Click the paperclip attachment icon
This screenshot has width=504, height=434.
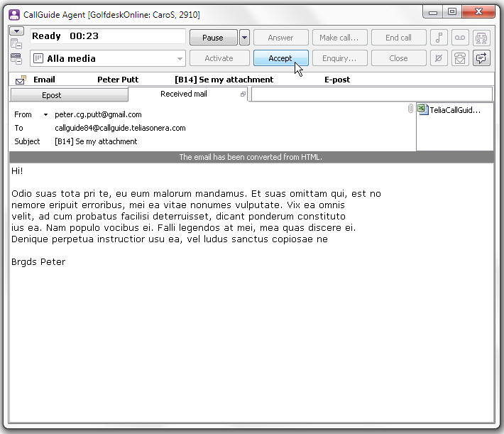pos(410,109)
